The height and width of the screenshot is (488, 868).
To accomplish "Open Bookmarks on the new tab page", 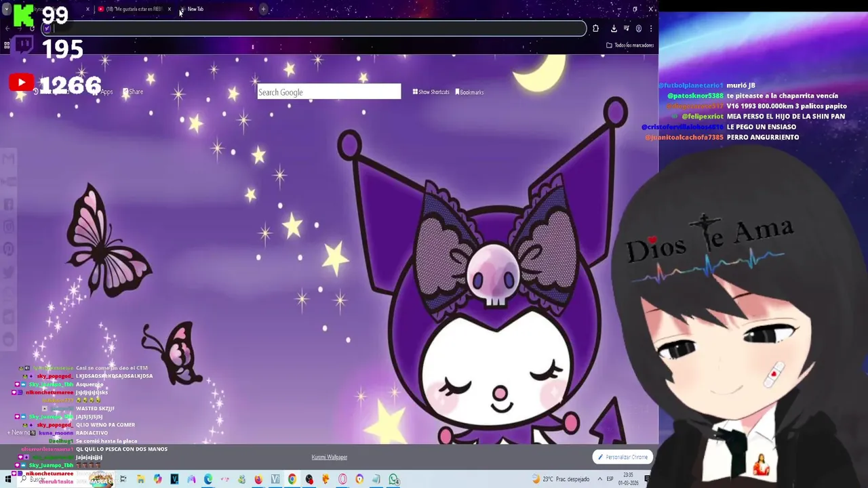I will (469, 92).
